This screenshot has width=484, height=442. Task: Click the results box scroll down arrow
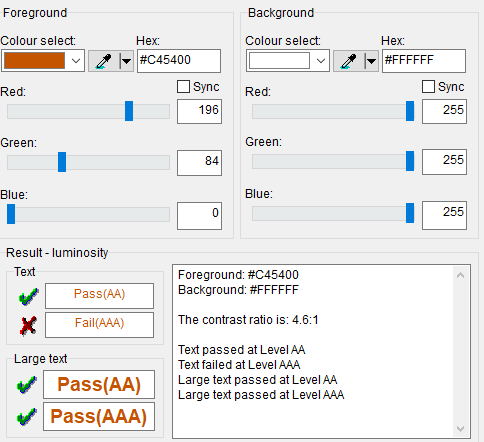click(461, 429)
